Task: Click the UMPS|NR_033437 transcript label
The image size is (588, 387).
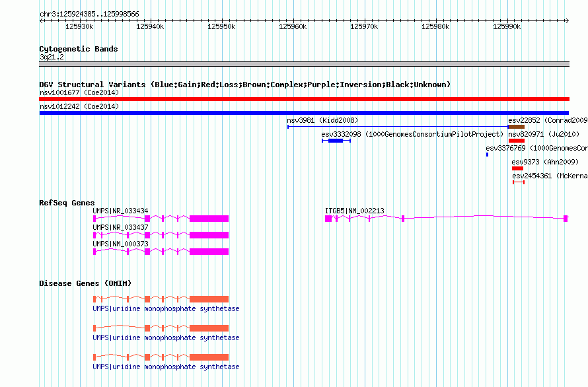Action: click(x=120, y=228)
